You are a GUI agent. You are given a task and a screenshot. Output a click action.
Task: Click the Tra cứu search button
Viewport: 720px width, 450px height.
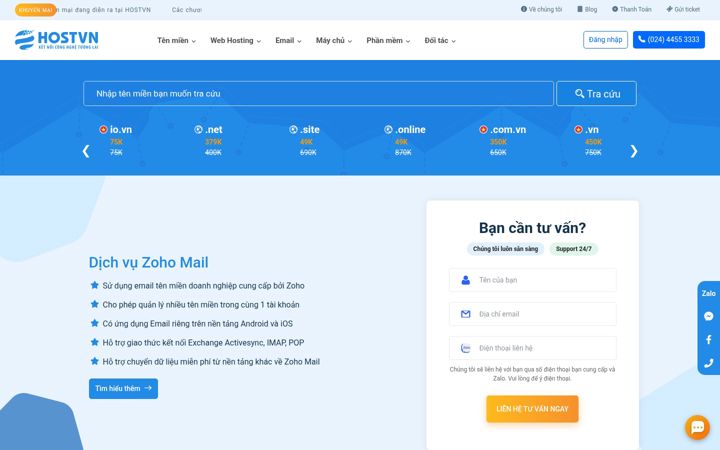596,94
